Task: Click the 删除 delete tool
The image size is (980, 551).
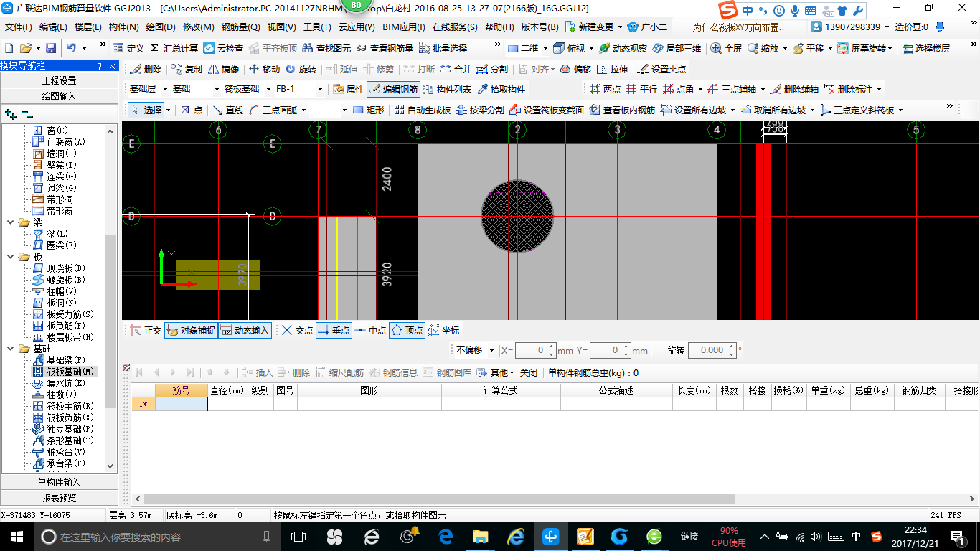Action: 146,70
